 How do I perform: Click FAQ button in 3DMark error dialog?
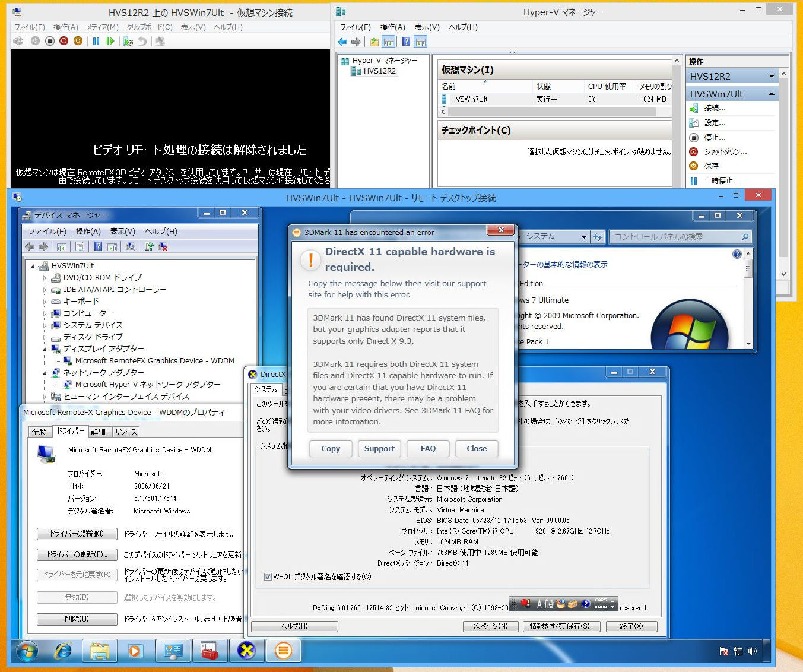tap(428, 449)
